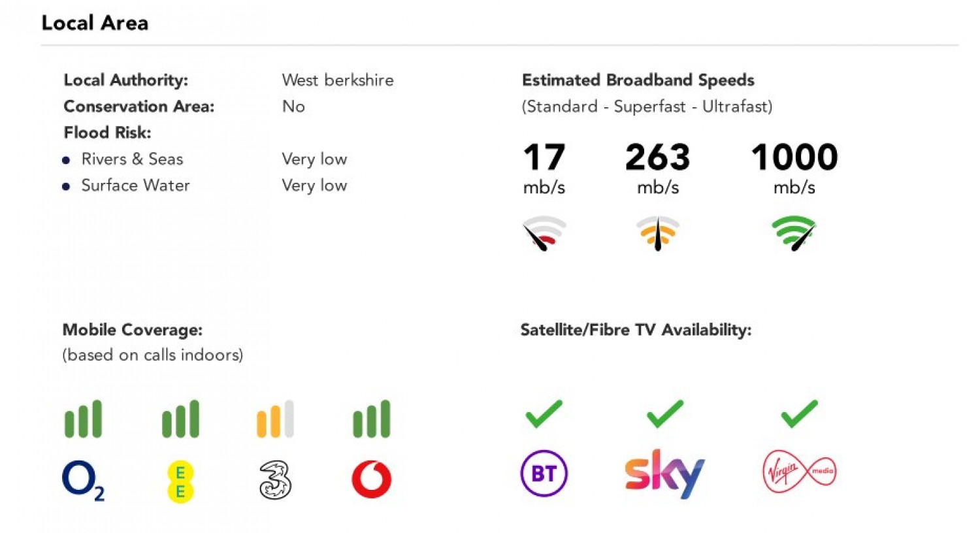Click the O2 signal strength bars
The image size is (980, 533).
click(x=83, y=419)
